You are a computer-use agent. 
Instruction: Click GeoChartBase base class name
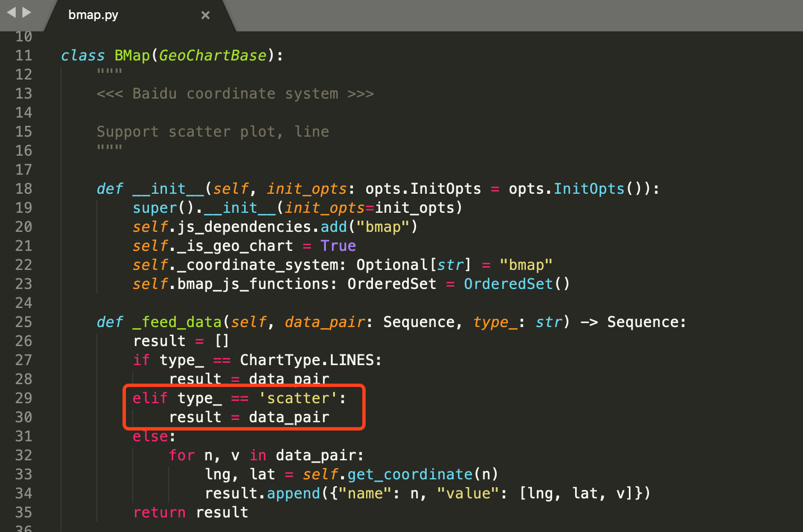[x=213, y=55]
